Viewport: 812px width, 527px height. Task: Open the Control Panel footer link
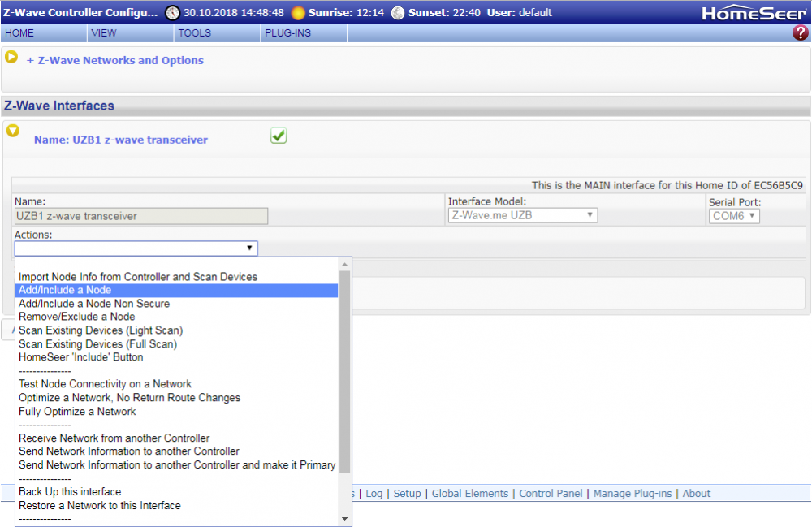coord(551,494)
